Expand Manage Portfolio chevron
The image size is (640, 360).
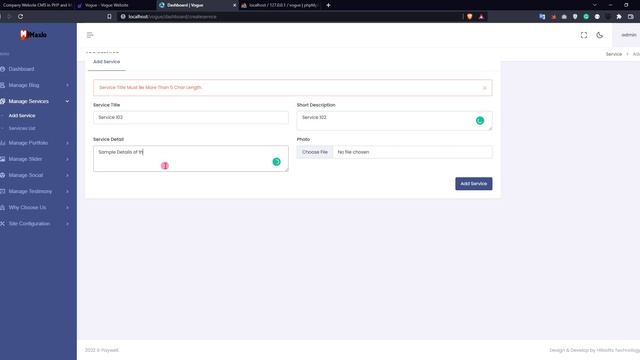pyautogui.click(x=67, y=143)
